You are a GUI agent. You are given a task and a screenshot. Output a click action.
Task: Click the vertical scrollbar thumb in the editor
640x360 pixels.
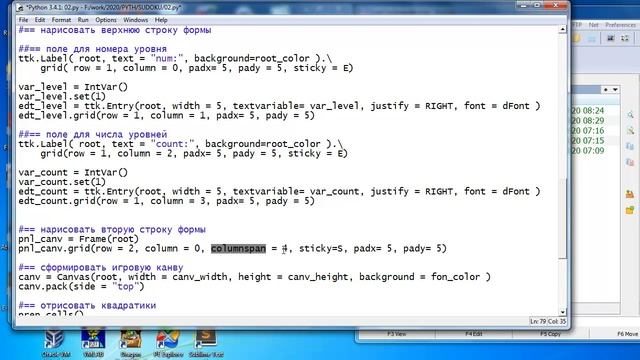tap(562, 218)
